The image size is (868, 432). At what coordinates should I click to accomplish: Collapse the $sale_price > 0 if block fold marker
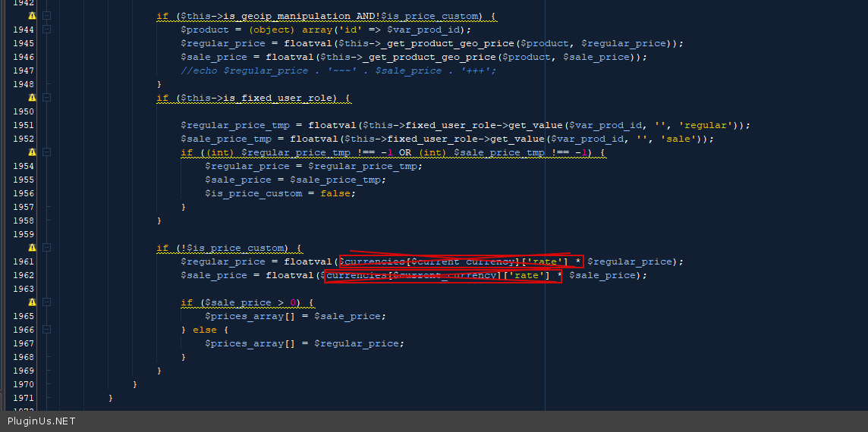[x=46, y=302]
